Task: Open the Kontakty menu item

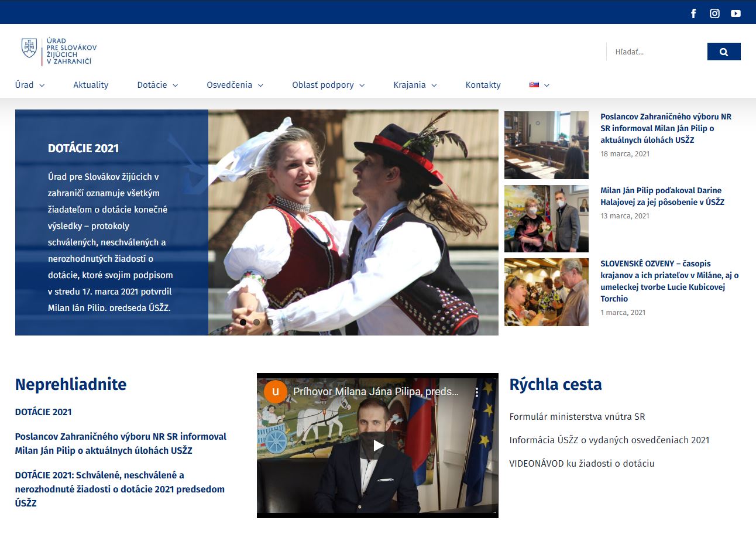Action: (483, 85)
